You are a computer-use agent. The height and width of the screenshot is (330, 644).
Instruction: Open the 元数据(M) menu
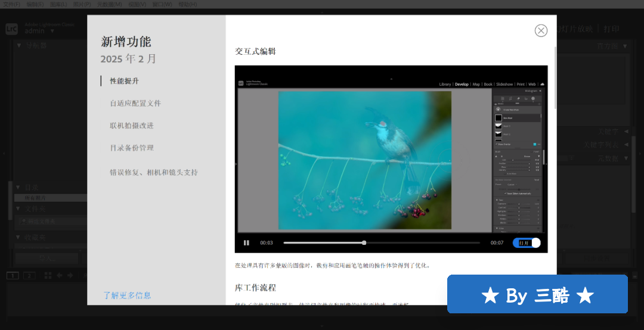coord(109,4)
